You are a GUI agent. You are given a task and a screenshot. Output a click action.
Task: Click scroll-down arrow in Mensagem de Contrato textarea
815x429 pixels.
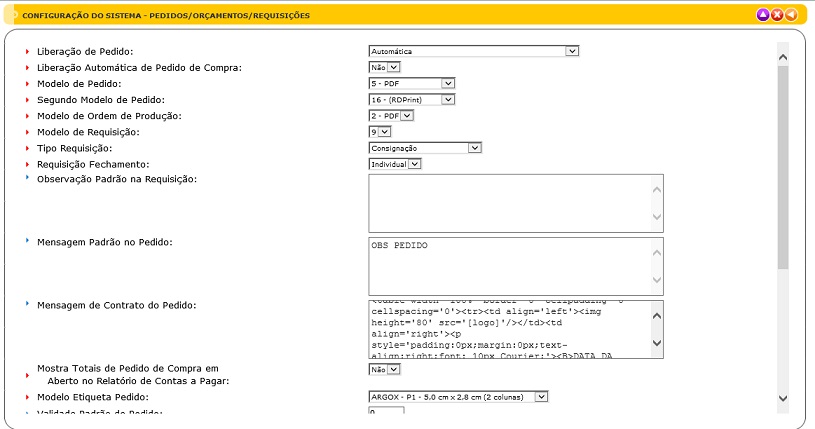coord(656,345)
